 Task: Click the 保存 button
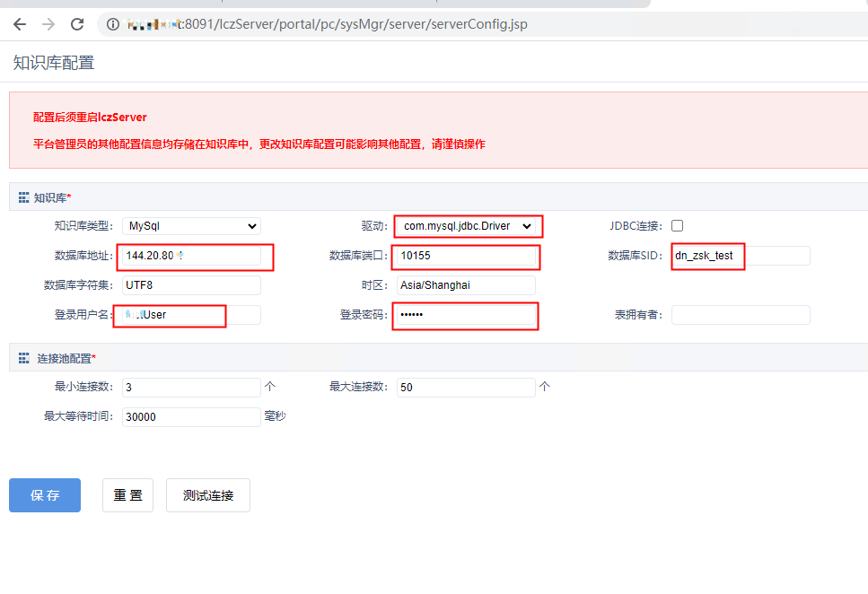coord(45,495)
